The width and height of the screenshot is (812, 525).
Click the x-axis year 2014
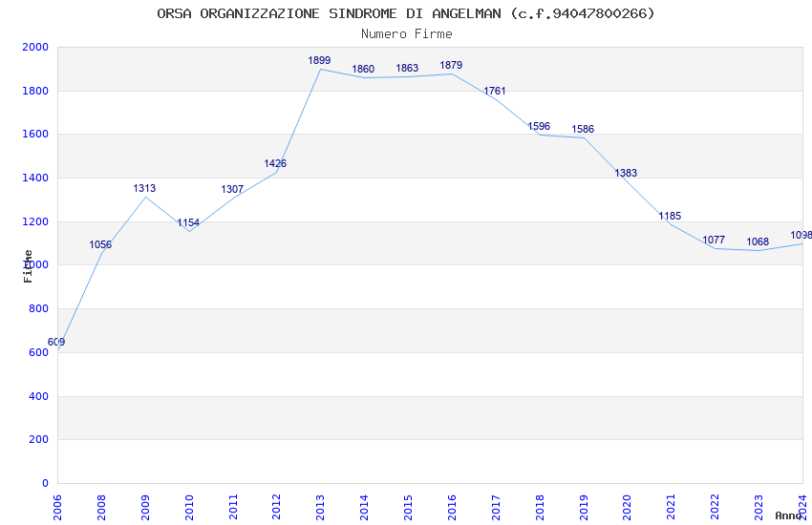click(365, 508)
